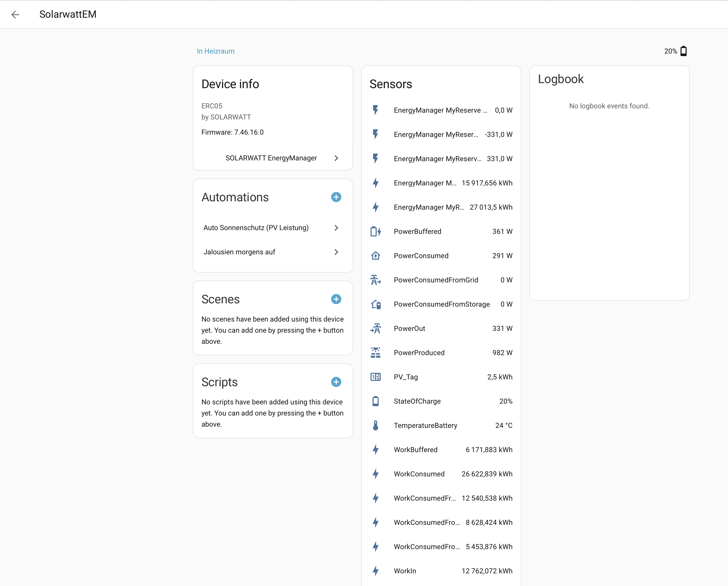Add a new automation with plus icon
Viewport: 728px width, 586px height.
[x=336, y=197]
